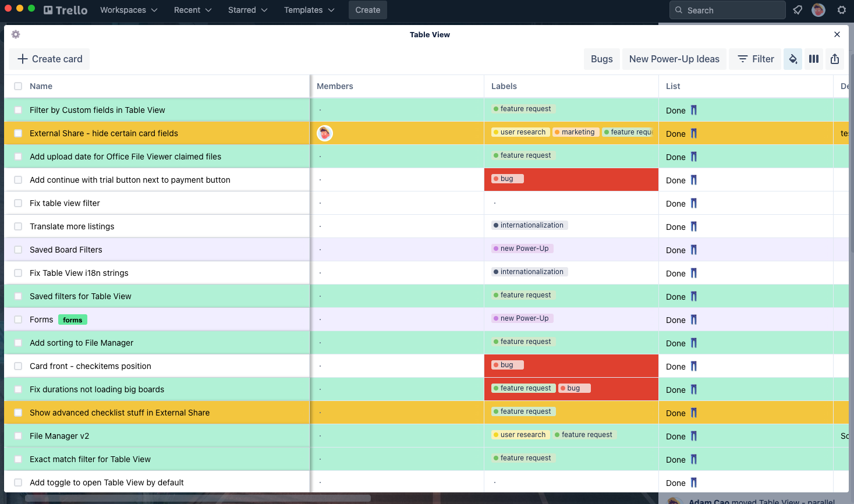Open the Starred menu
The height and width of the screenshot is (504, 854).
pos(247,10)
